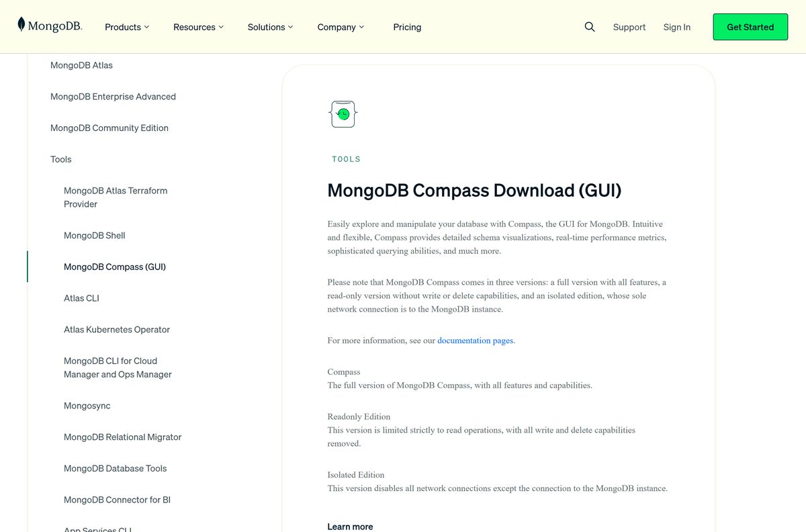Select MongoDB Atlas in sidebar

pos(81,65)
